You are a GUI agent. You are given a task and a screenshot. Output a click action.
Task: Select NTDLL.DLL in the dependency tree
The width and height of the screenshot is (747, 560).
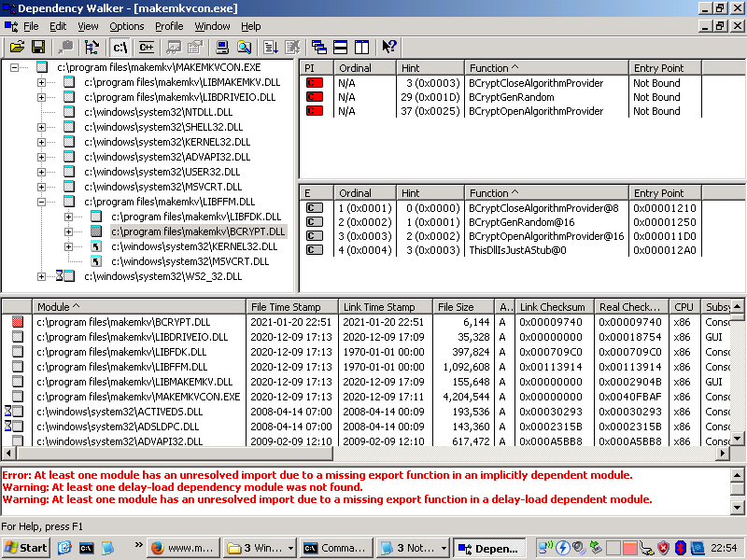pos(158,112)
